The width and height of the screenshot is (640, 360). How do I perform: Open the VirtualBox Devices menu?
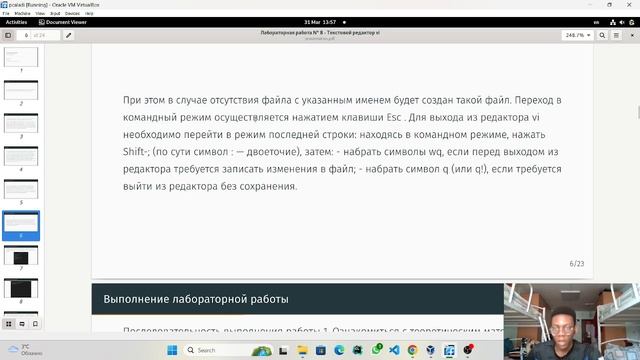pos(72,13)
